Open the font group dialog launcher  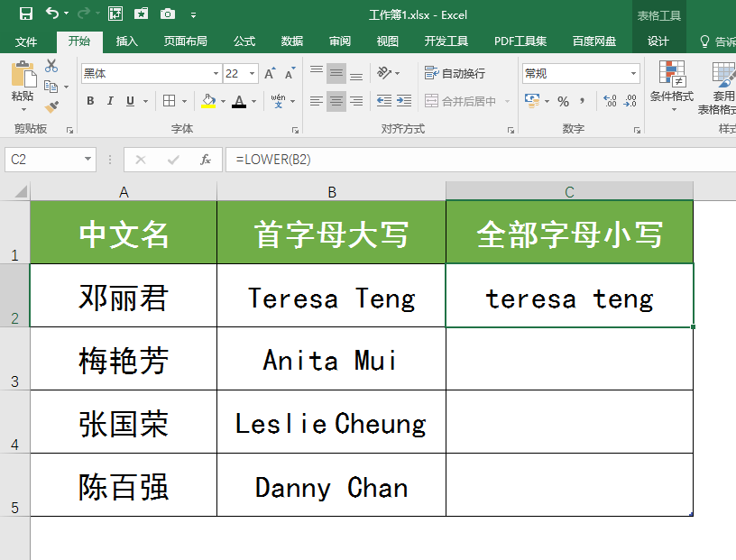point(295,131)
